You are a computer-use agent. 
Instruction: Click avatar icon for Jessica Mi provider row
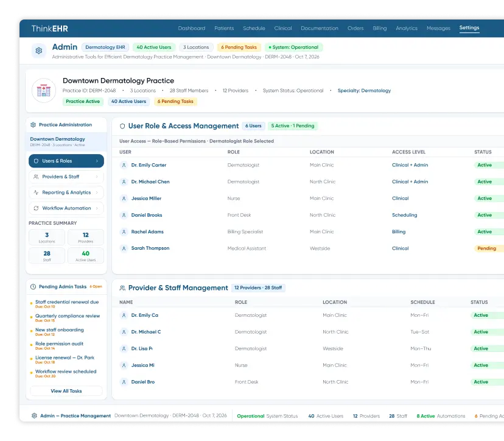pyautogui.click(x=124, y=365)
